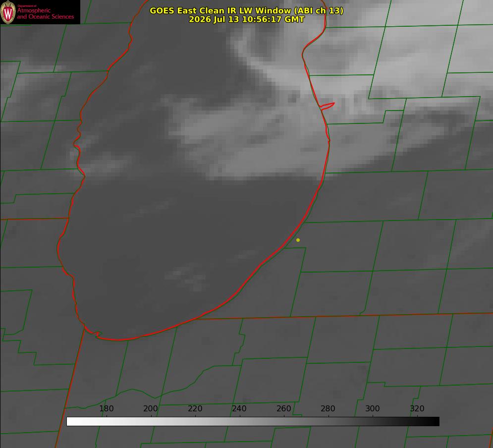Viewport: 493px width, 448px height.
Task: Click the small red-outlined peninsula on the east shore
Action: (327, 106)
